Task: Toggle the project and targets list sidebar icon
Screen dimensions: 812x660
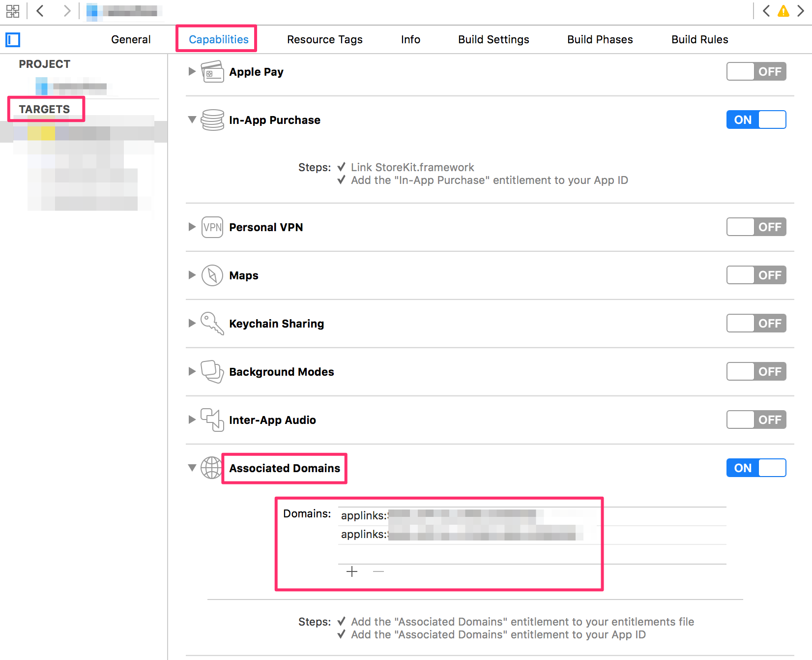Action: click(x=13, y=39)
